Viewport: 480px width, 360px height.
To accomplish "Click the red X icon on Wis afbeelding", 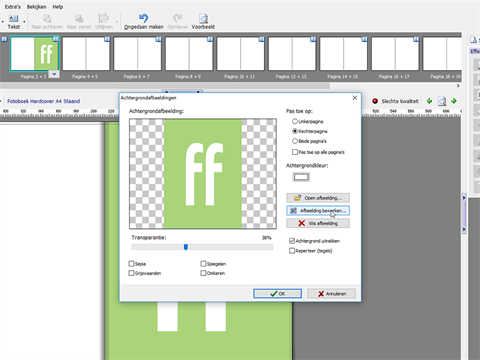I will (x=301, y=223).
